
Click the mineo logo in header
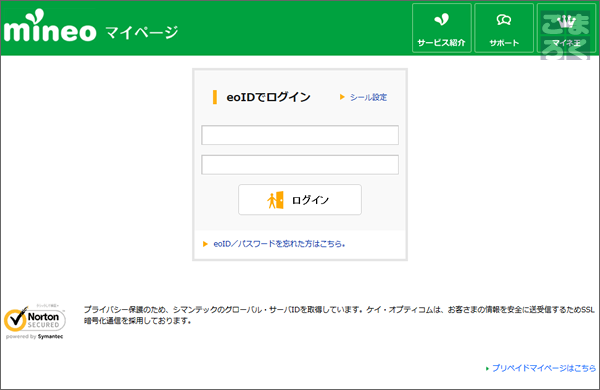coord(50,26)
